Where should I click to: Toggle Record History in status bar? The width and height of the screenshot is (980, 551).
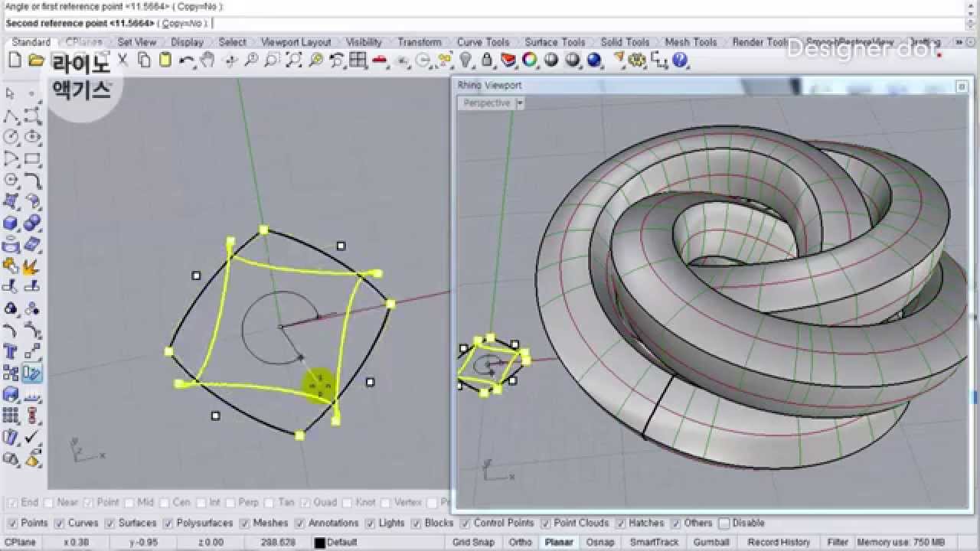pos(779,543)
